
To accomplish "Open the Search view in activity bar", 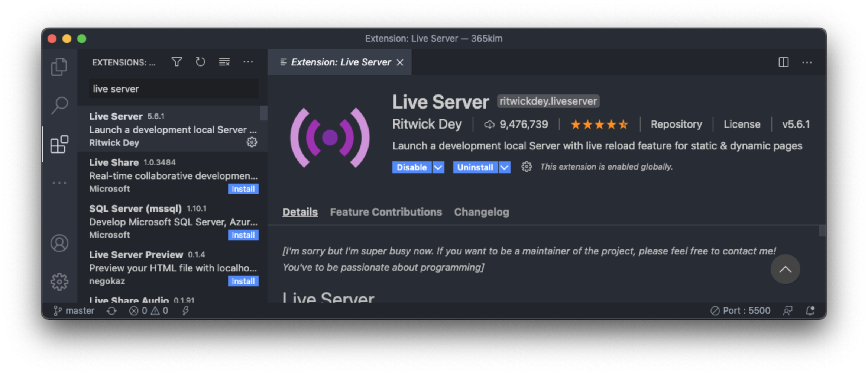I will click(x=59, y=105).
